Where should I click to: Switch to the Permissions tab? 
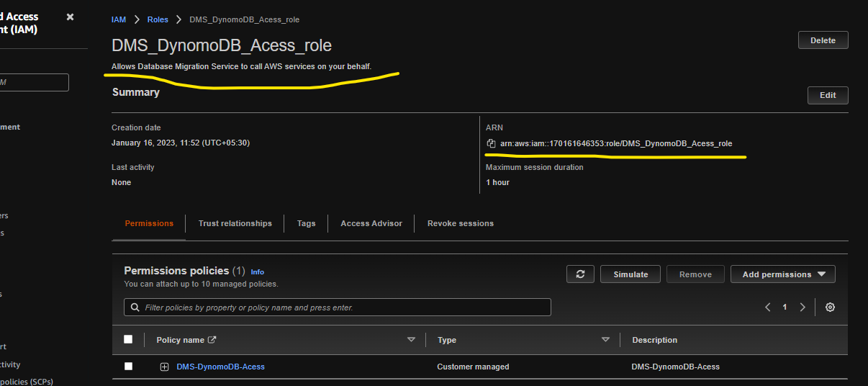(x=149, y=223)
